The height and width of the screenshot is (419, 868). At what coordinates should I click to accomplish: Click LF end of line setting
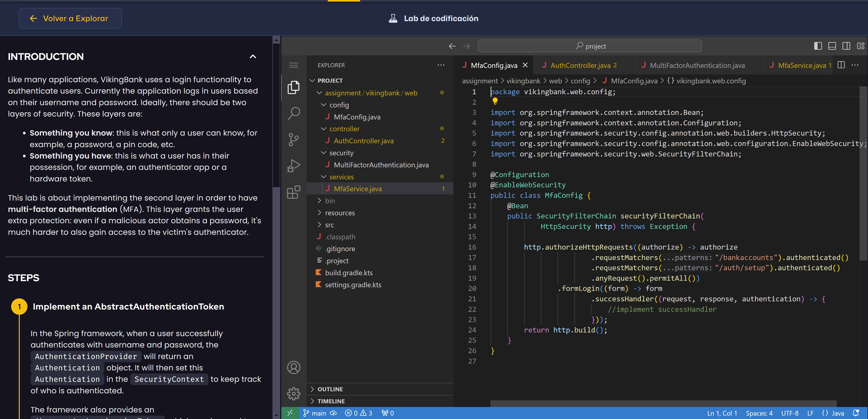click(x=810, y=413)
